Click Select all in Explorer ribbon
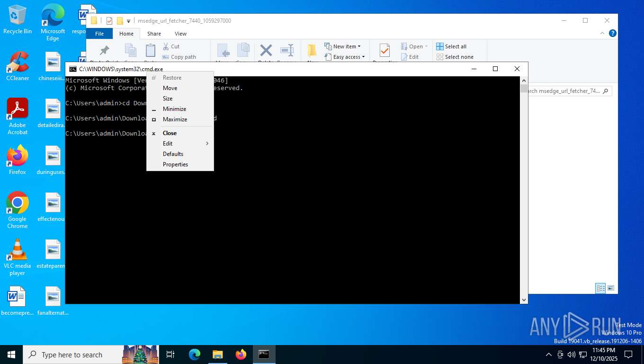644x364 pixels. 452,46
